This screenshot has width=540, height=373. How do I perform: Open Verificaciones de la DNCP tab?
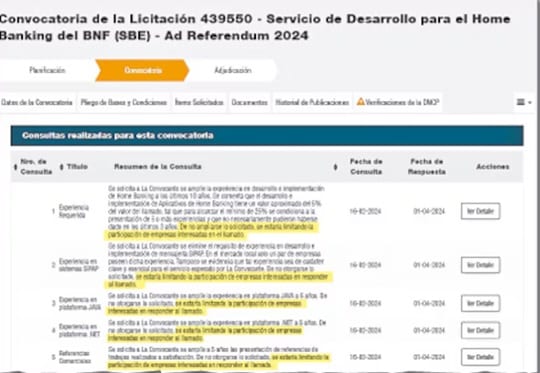[x=398, y=102]
